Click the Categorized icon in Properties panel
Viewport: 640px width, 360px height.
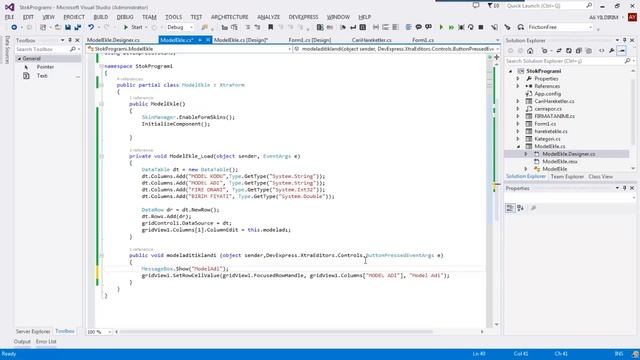[x=510, y=208]
